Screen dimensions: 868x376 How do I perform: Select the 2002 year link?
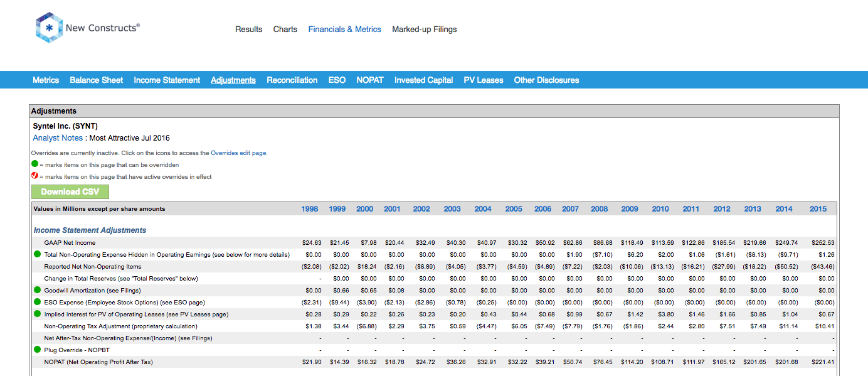422,209
